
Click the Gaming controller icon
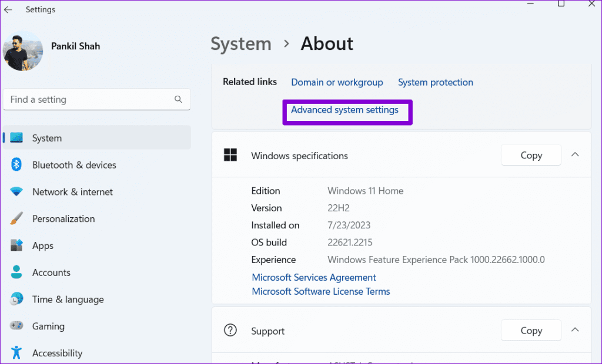(16, 326)
